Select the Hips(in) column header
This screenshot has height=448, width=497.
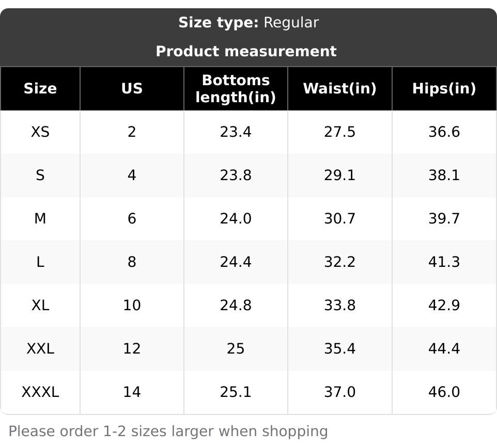(444, 89)
